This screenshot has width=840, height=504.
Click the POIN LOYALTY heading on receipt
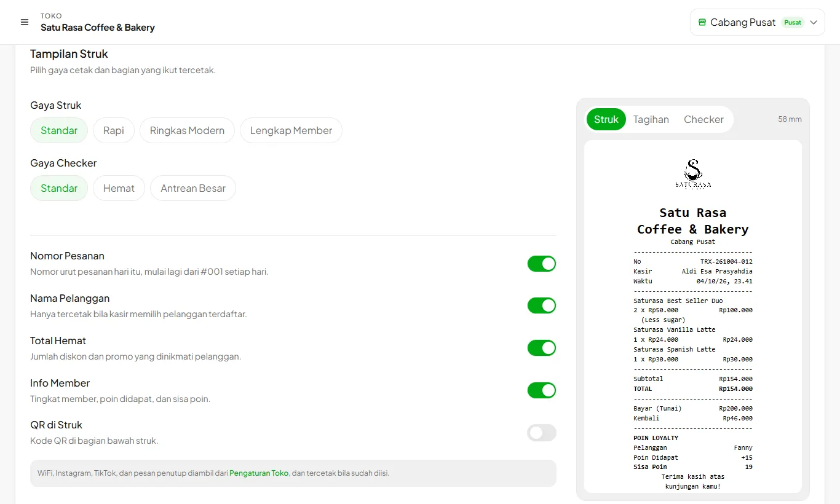pos(656,438)
